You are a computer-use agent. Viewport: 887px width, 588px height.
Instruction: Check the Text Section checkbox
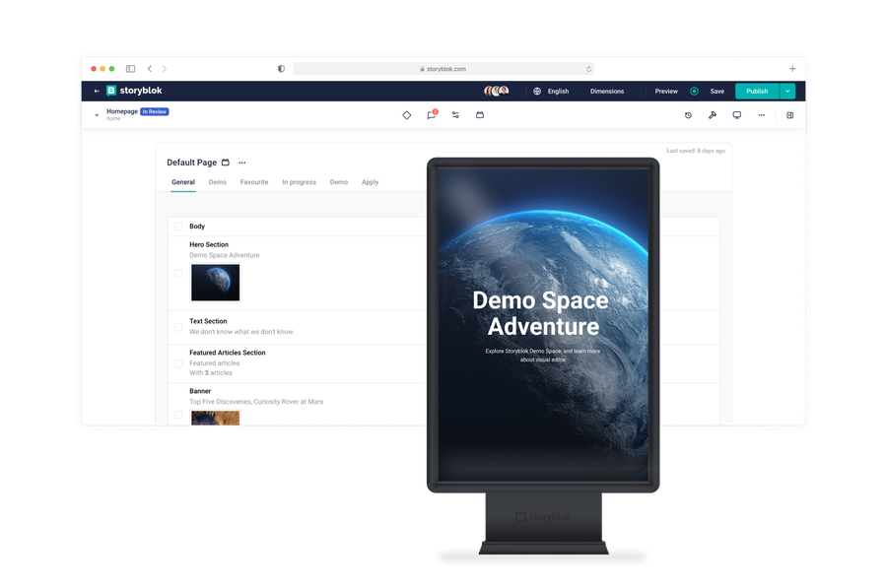[x=178, y=327]
